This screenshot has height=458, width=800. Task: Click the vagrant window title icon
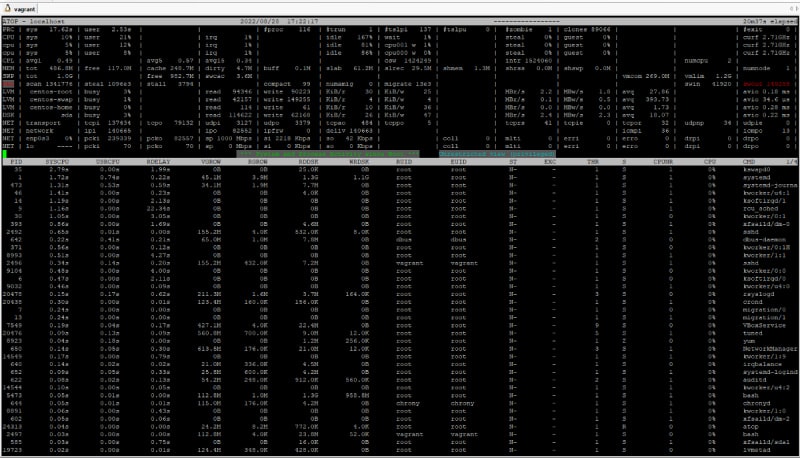[8, 6]
